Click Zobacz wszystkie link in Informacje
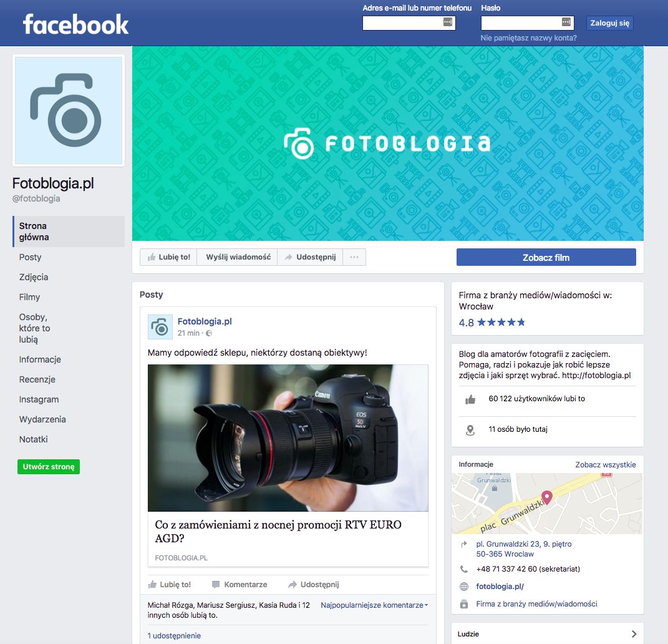This screenshot has width=668, height=644. coord(606,464)
